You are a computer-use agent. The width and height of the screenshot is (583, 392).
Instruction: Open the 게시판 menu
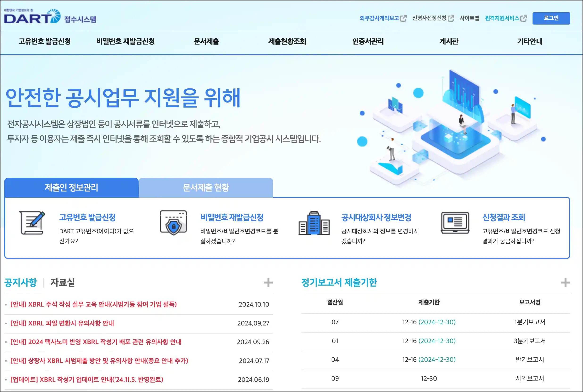(449, 41)
